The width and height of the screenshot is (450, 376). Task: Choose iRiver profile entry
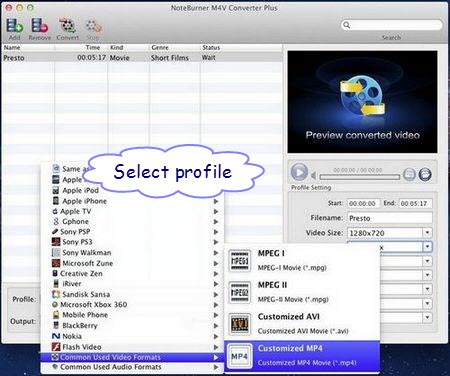pyautogui.click(x=132, y=284)
